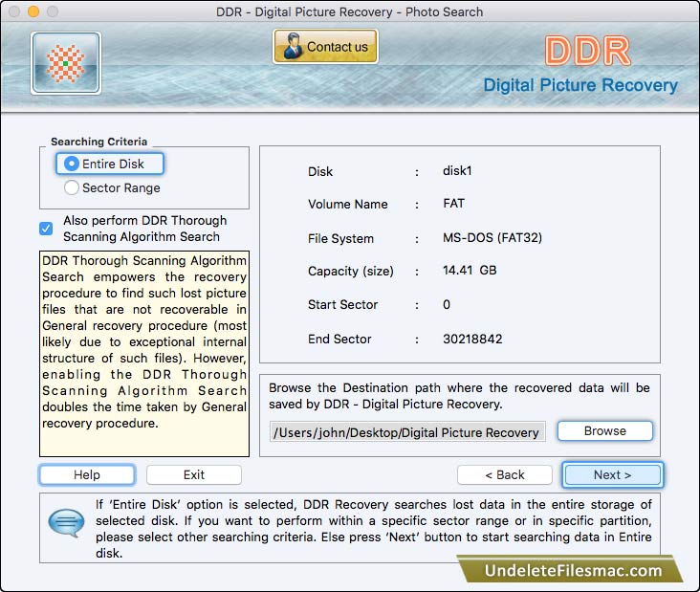The width and height of the screenshot is (700, 592).
Task: Click the MS-DOS (FAT32) file system value
Action: tap(492, 237)
